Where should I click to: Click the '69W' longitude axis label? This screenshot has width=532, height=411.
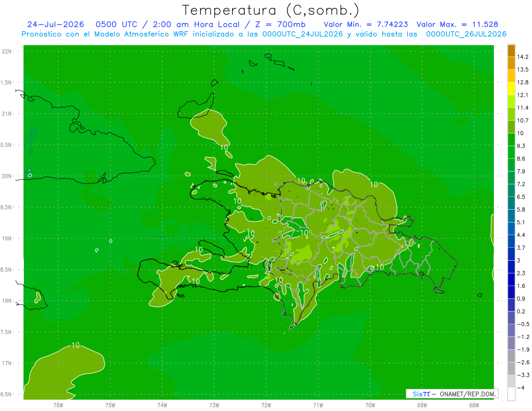(x=422, y=405)
